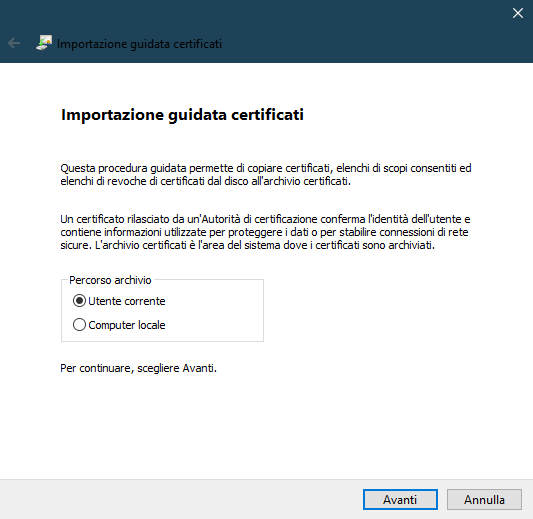Click the paragraph starting Un certificato rilasciato

(x=265, y=232)
